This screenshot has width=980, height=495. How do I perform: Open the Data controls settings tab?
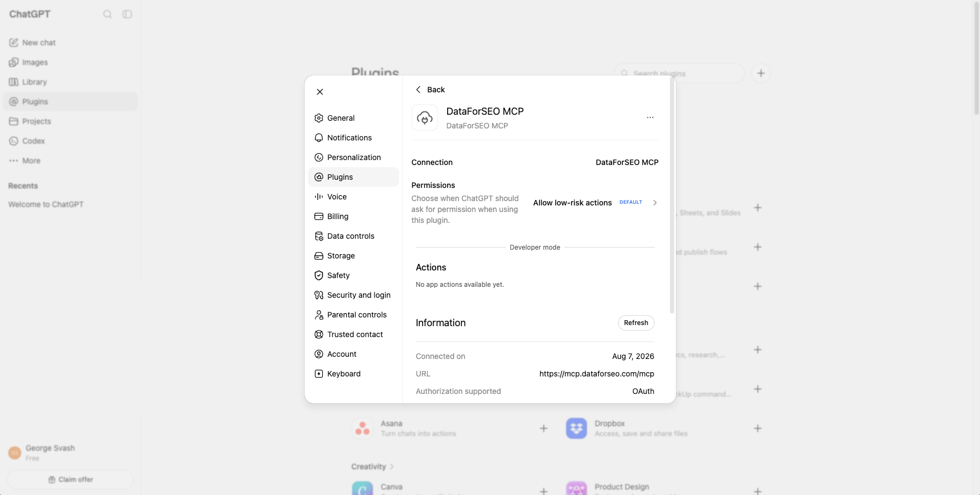(x=353, y=236)
